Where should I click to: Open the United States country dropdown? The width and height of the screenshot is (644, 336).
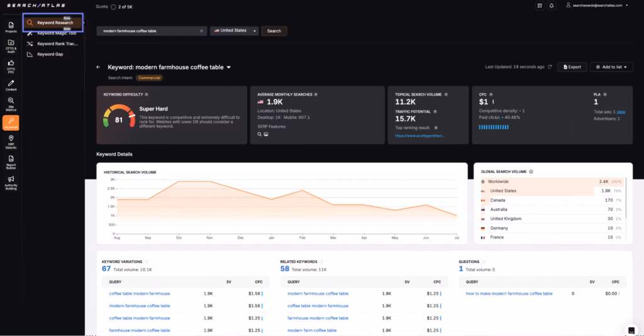click(x=235, y=30)
